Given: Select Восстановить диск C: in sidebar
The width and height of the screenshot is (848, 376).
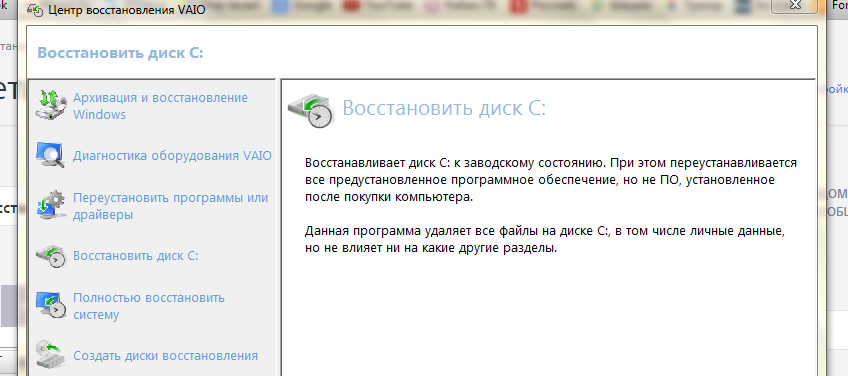Looking at the screenshot, I should [x=136, y=256].
